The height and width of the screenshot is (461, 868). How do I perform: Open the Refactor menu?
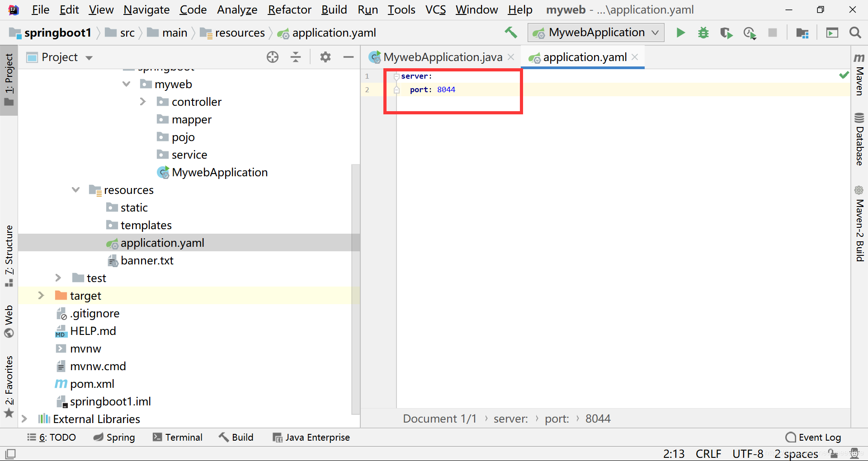point(289,9)
